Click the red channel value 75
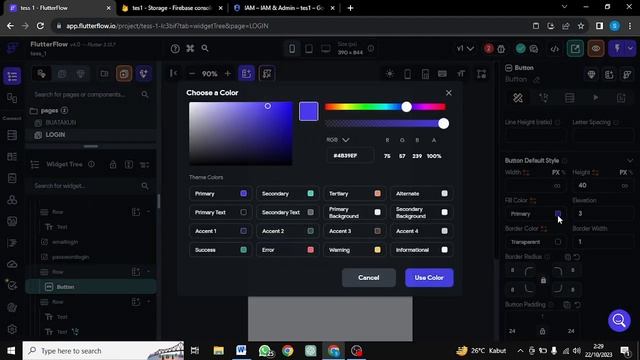The height and width of the screenshot is (360, 640). pyautogui.click(x=387, y=156)
